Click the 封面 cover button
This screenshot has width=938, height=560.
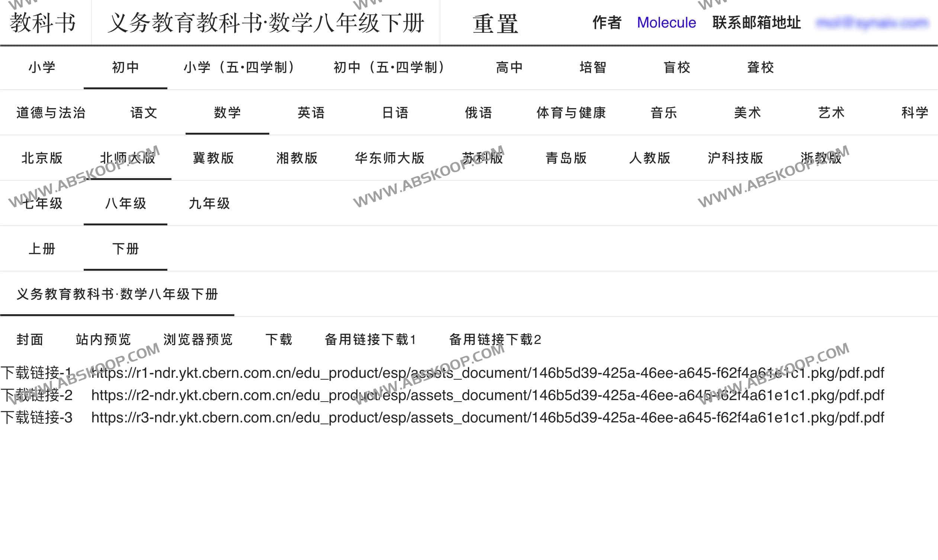click(30, 339)
